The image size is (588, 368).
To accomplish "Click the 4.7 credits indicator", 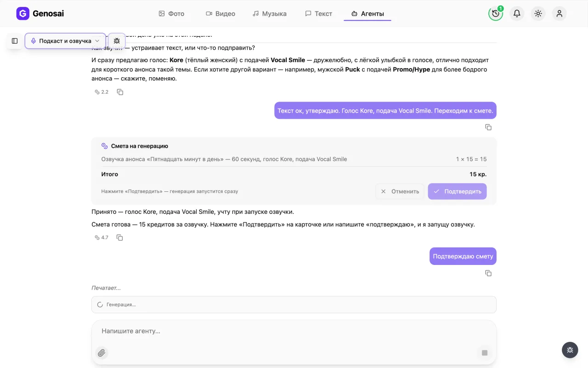I will coord(102,237).
